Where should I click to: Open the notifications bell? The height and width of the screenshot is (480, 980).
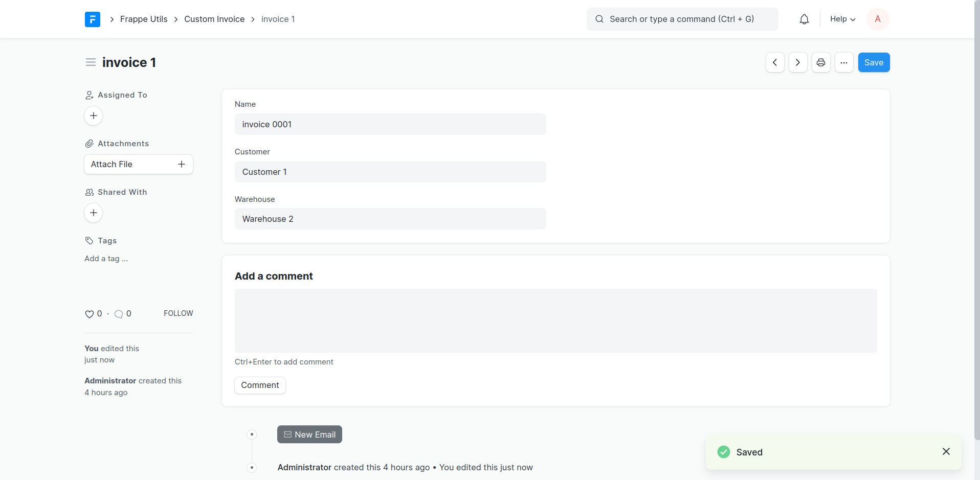coord(804,19)
